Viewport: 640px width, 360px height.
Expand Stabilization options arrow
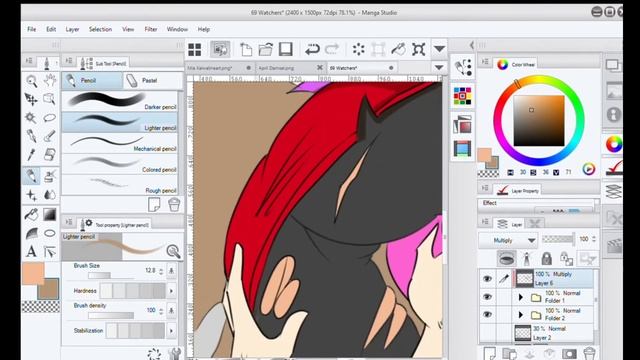click(x=171, y=330)
